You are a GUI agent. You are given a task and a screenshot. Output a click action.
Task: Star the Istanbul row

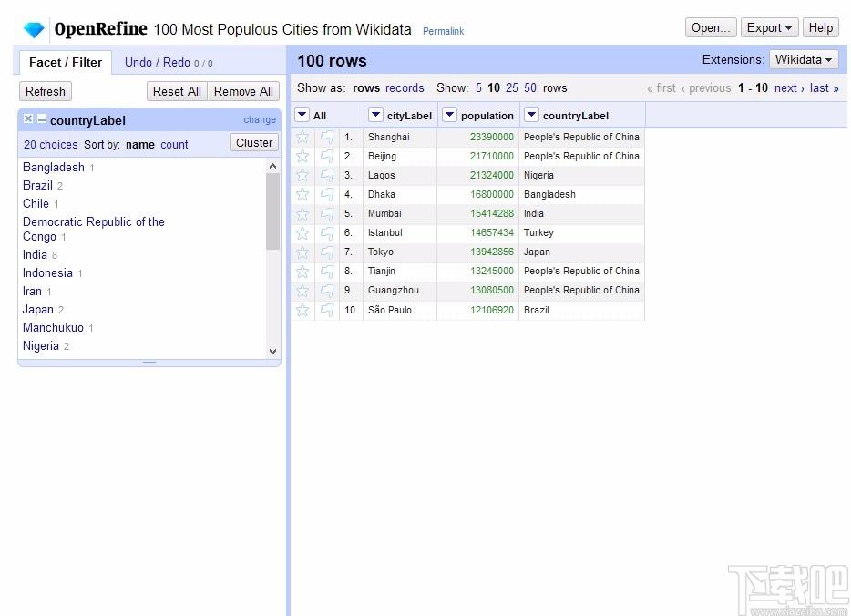[x=302, y=233]
